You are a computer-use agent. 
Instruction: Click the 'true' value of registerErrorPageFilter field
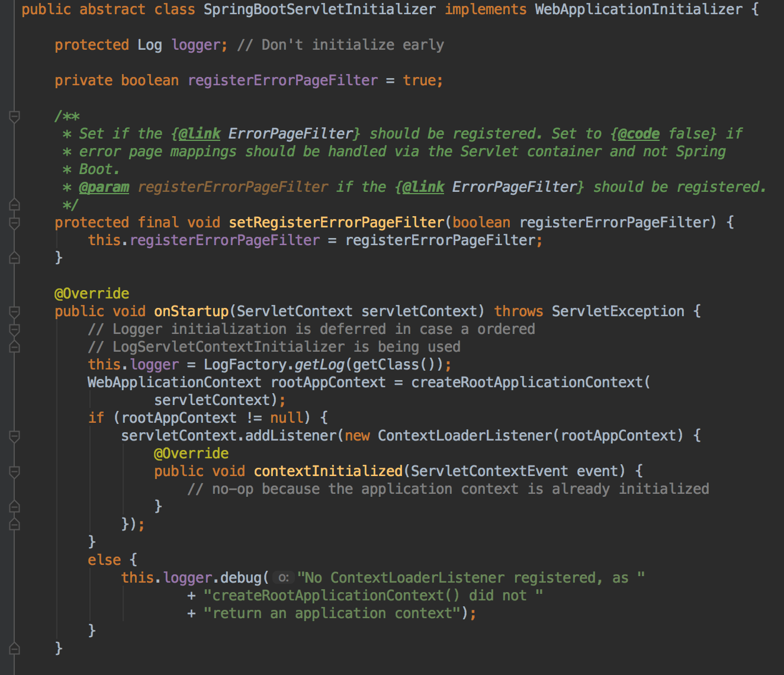(419, 81)
